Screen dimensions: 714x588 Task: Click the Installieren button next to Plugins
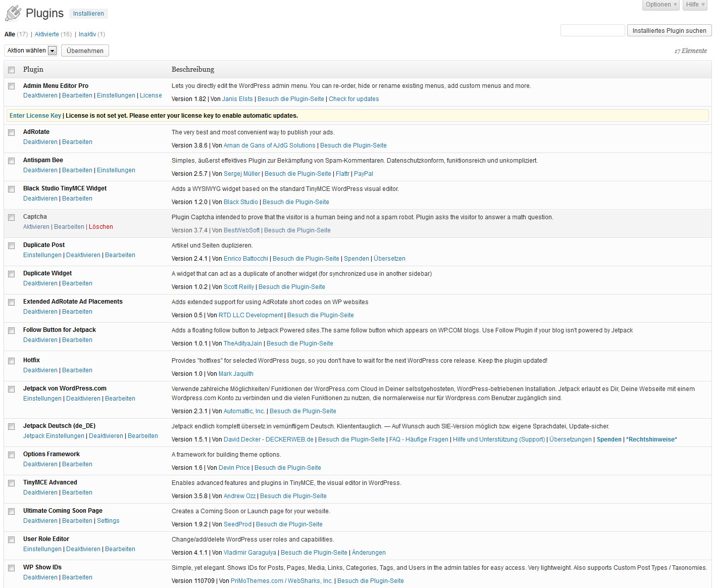[88, 14]
